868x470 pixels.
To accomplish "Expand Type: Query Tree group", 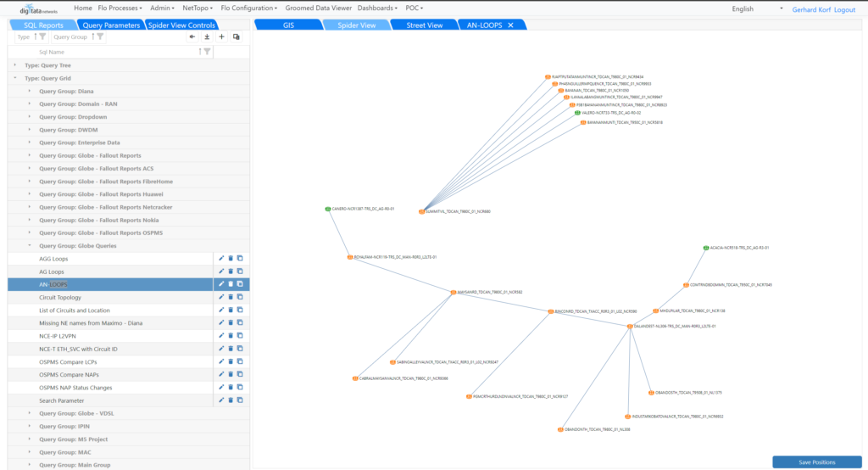I will [15, 64].
